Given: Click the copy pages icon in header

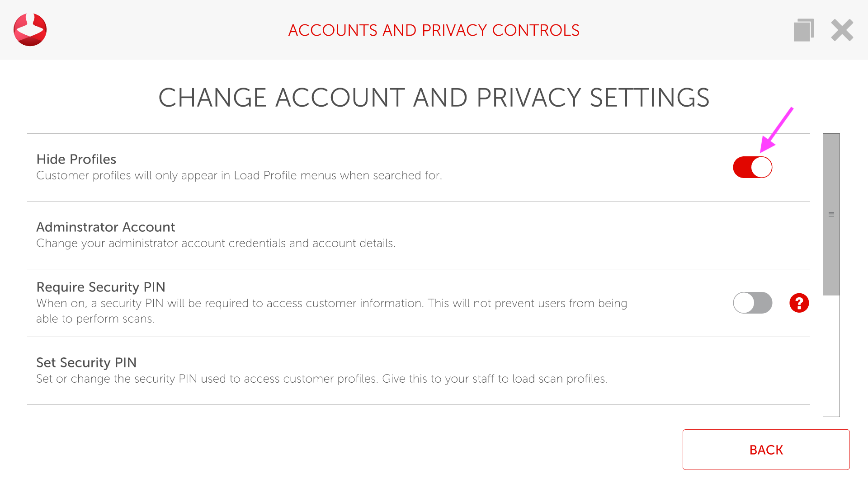Looking at the screenshot, I should coord(803,30).
